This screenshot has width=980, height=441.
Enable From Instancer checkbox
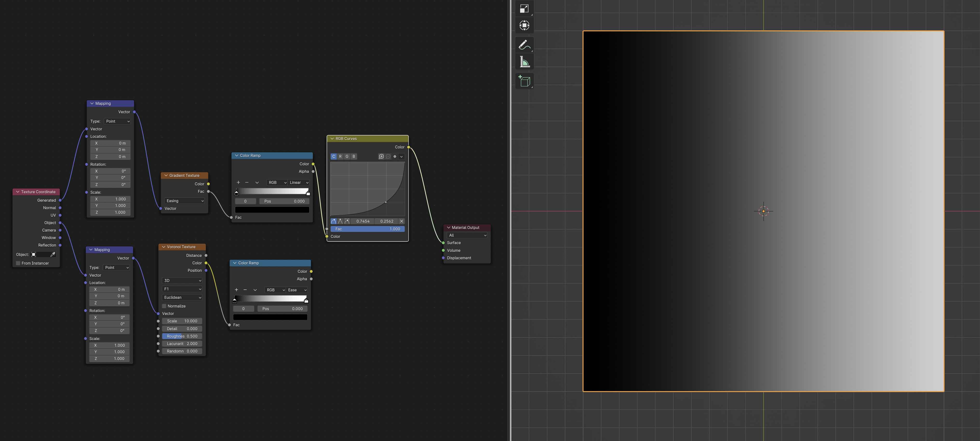pyautogui.click(x=18, y=263)
